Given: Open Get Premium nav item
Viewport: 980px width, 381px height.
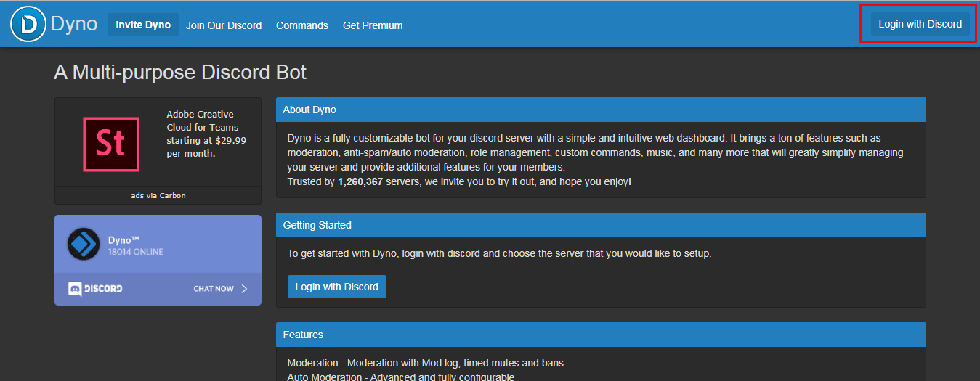Looking at the screenshot, I should click(x=373, y=25).
